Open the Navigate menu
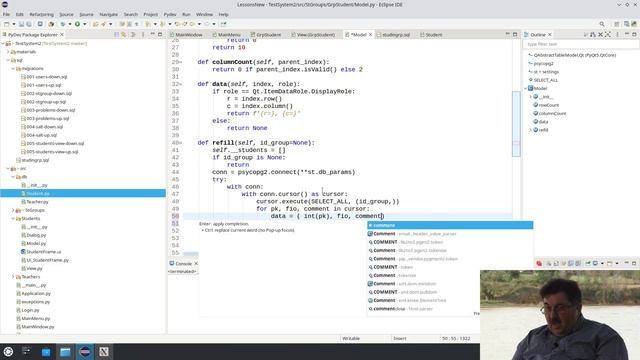Viewport: 640px width, 360px height. click(x=109, y=14)
